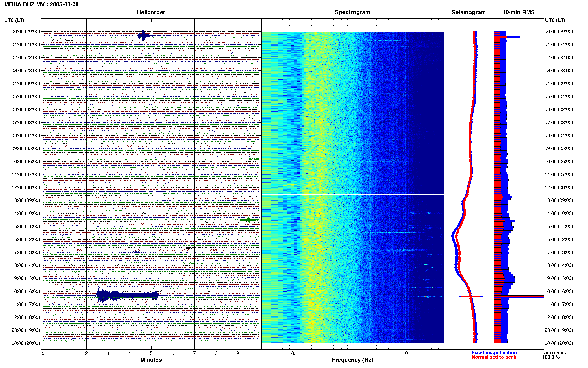Click left time label '18:00 (14:00)'

pos(26,265)
